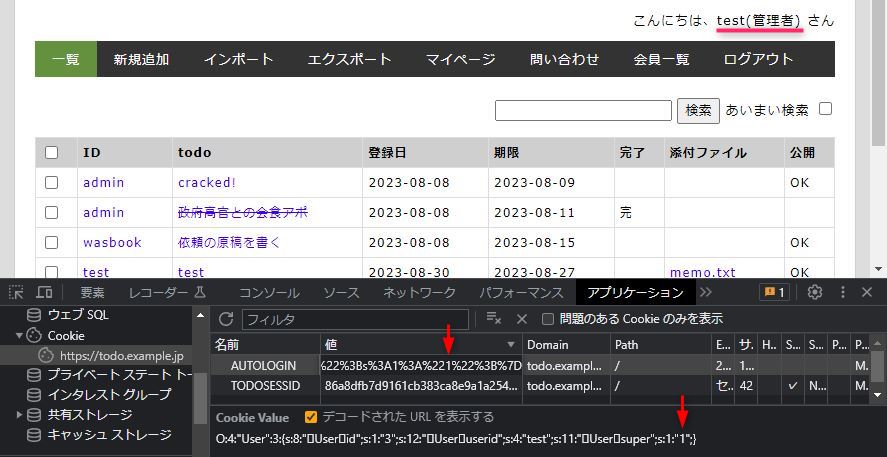
Task: Switch to the 要素 DevTools tab
Action: click(x=92, y=292)
